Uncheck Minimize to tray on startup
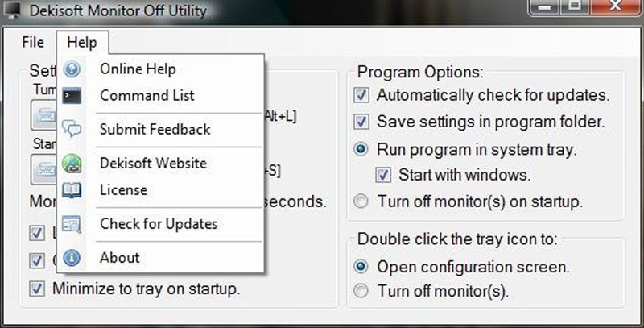The image size is (644, 328). [37, 289]
